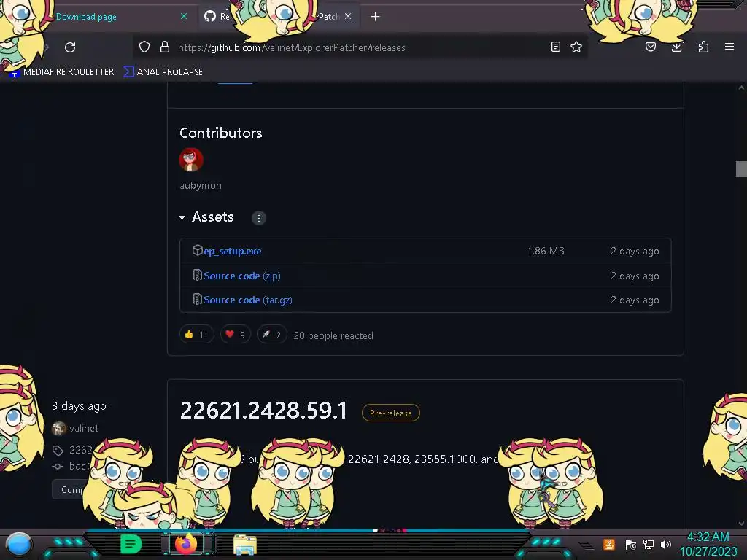Switch to Firefox on the taskbar

click(x=186, y=544)
